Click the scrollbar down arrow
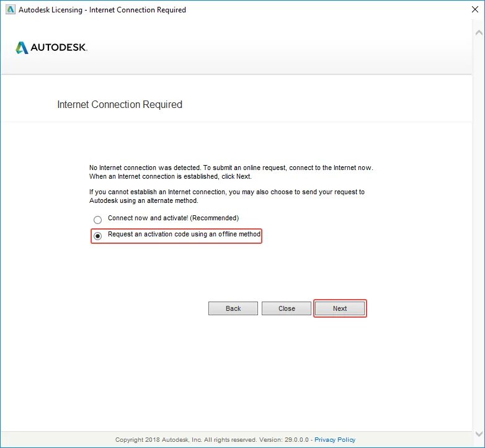 479,434
